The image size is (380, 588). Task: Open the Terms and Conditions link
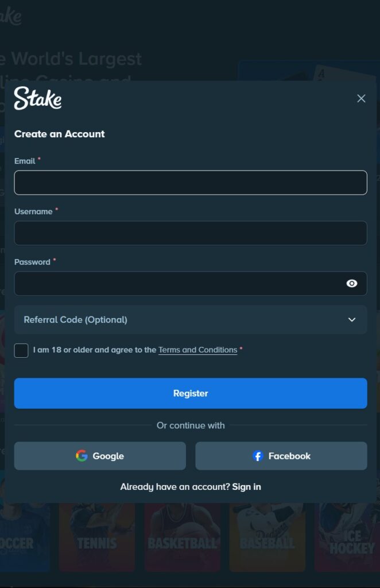[197, 350]
